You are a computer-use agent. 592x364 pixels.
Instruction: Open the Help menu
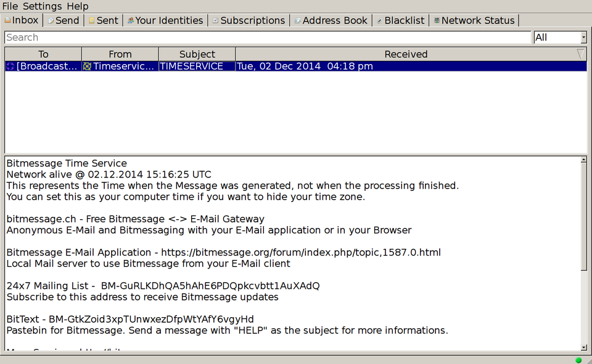click(78, 6)
